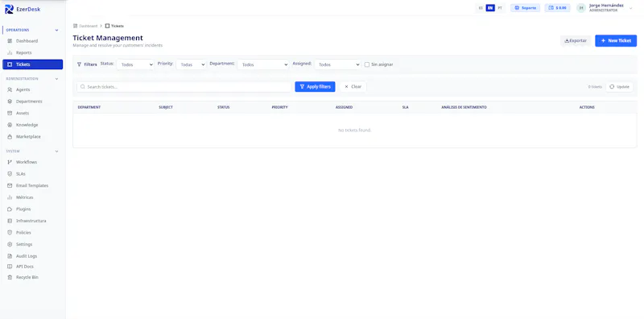
Task: Click the Assigned column header
Action: [345, 107]
